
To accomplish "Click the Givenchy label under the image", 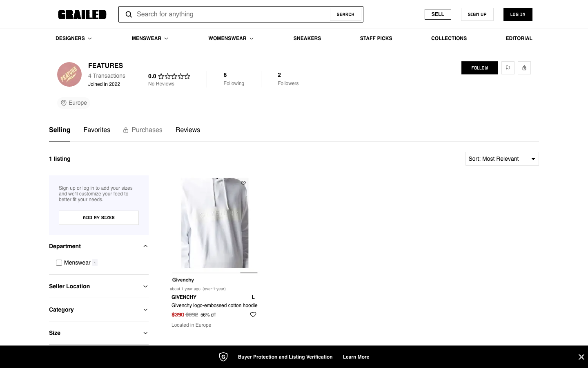I will click(x=183, y=280).
